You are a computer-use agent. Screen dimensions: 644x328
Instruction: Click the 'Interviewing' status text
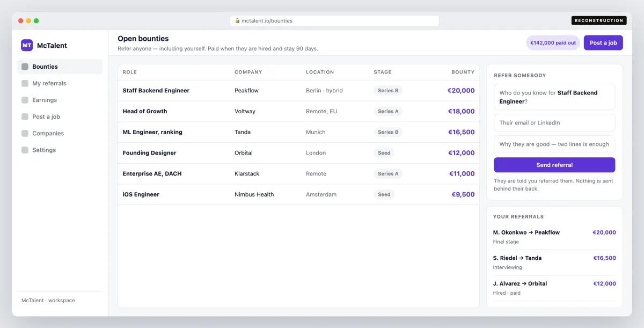[508, 267]
